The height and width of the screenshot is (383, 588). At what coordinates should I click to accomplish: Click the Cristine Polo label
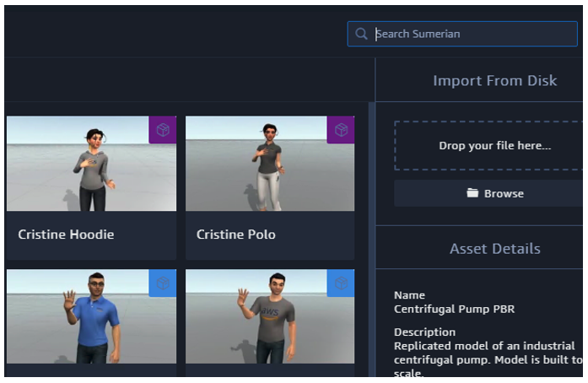(x=236, y=235)
